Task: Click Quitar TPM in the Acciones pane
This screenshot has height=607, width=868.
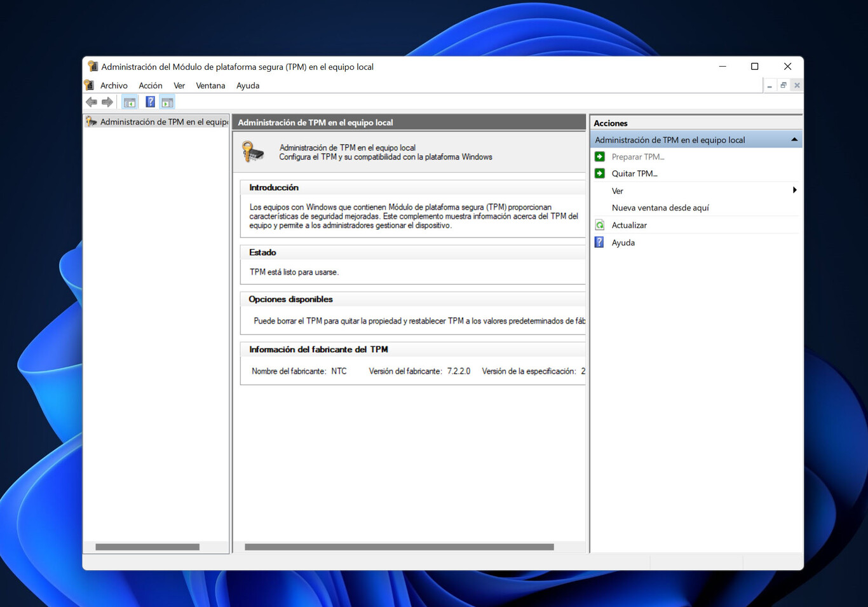Action: 635,173
